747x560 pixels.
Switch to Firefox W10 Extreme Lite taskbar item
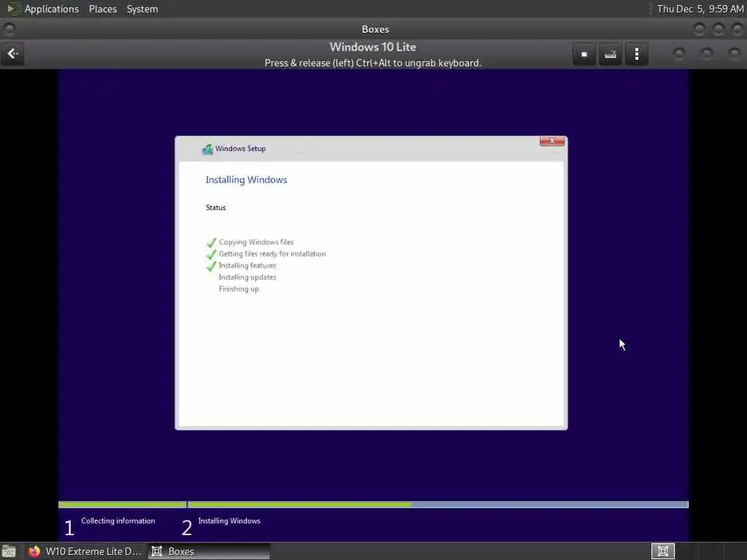tap(85, 551)
